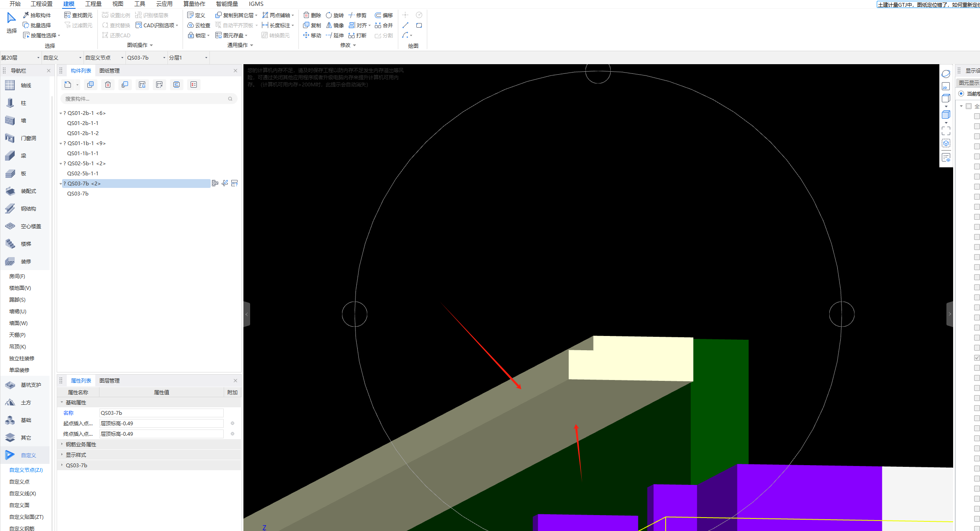Open the QS03-7b component dropdown
This screenshot has height=531, width=980.
(x=146, y=57)
